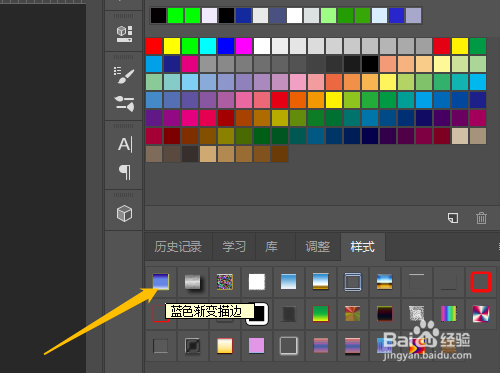
Task: Apply the colorful radial rays style
Action: coord(353,314)
